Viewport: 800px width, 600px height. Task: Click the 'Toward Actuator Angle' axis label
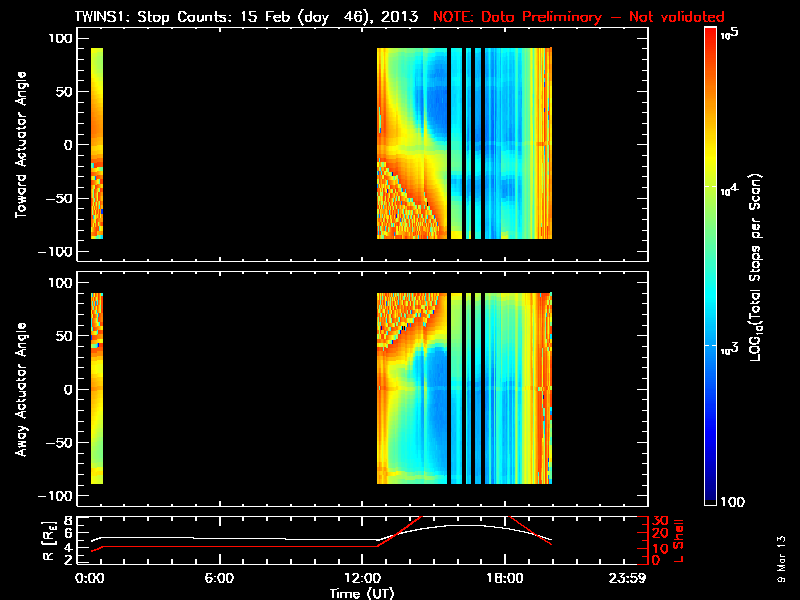(x=21, y=144)
